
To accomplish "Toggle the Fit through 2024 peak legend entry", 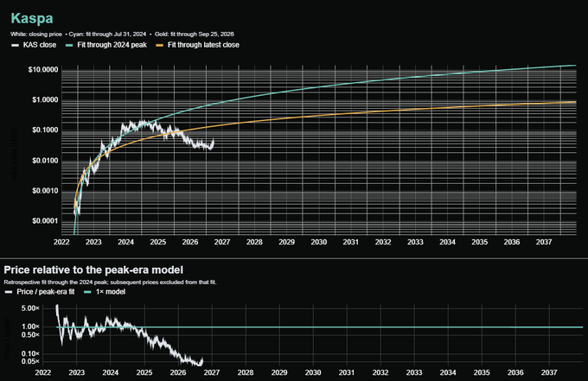I will tap(106, 45).
